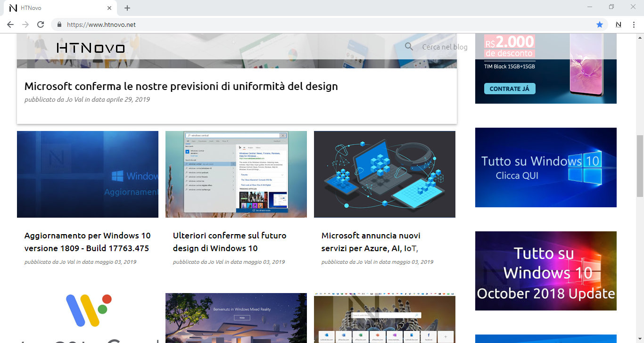Open the Windows 10 Build 17763.475 article

coord(87,242)
